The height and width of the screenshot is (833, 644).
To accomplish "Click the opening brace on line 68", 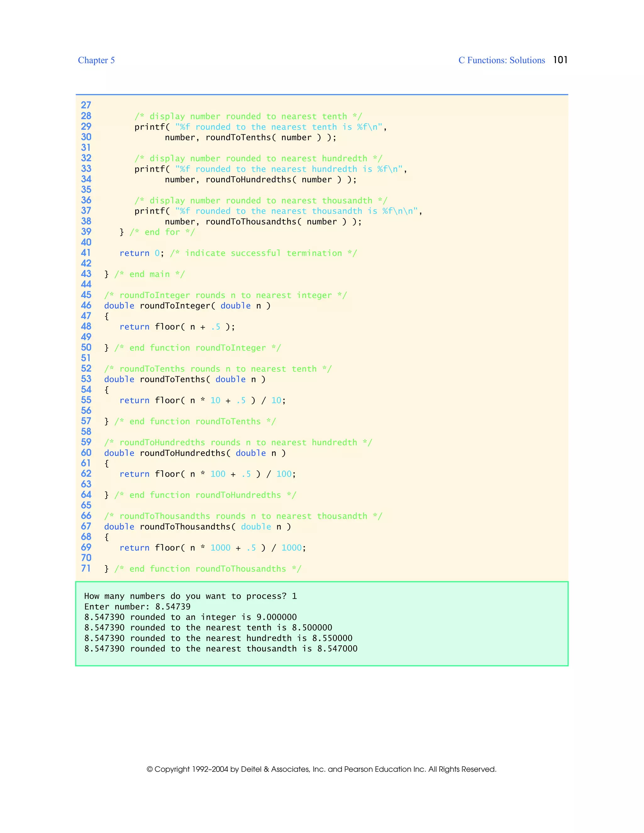I will (x=107, y=537).
